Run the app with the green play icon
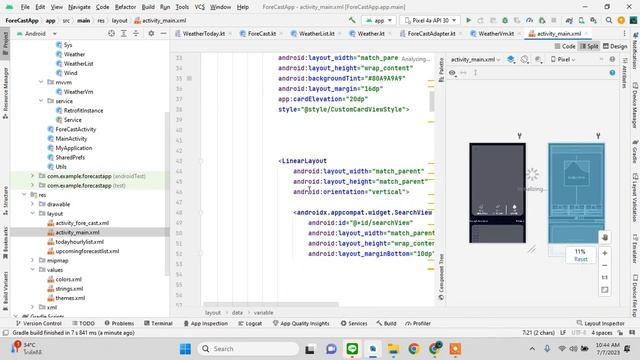The image size is (640, 360). click(468, 20)
